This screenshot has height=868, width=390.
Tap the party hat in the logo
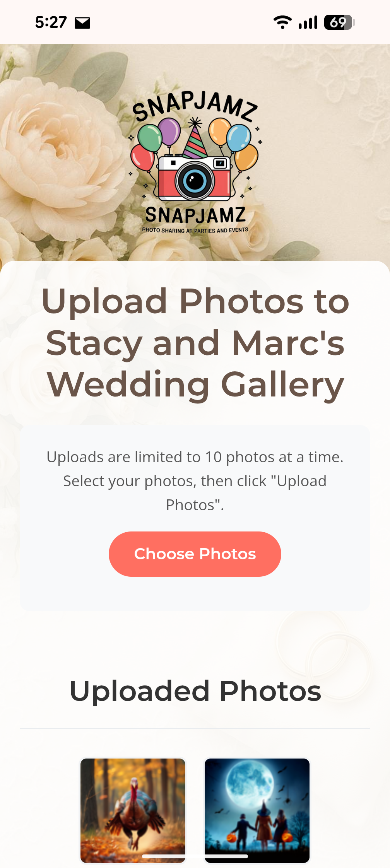(195, 139)
